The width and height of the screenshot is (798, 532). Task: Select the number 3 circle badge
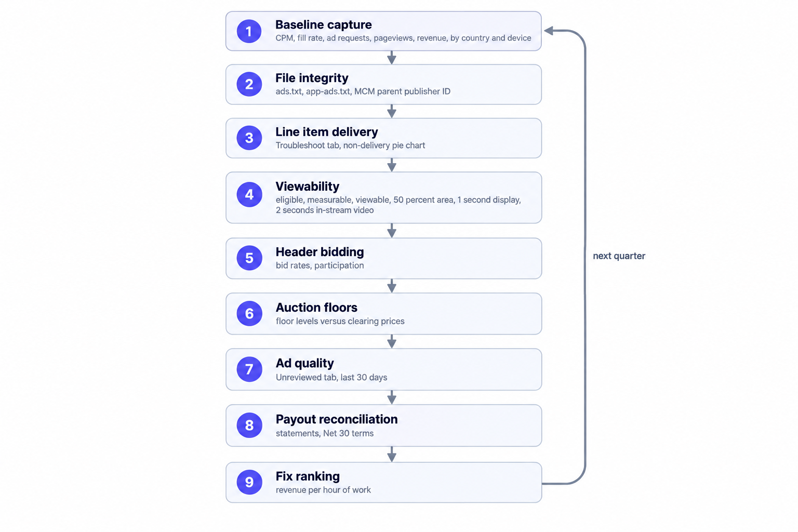(249, 138)
